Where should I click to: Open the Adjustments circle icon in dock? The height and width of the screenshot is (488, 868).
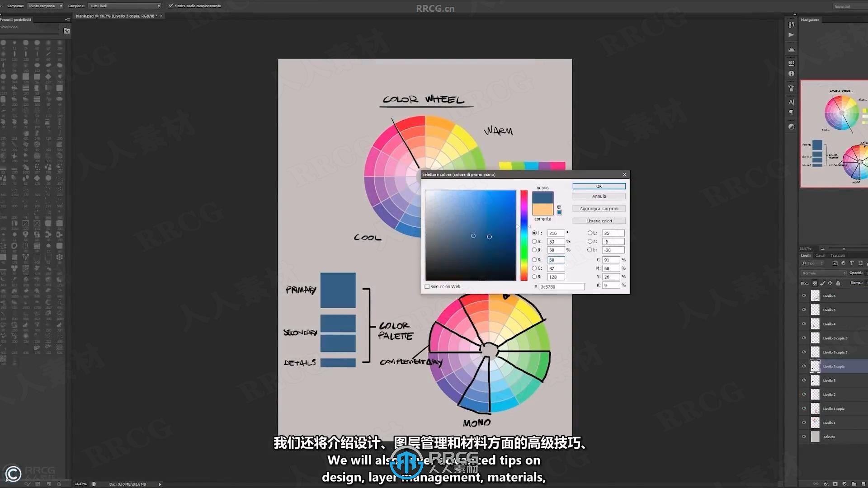[791, 127]
